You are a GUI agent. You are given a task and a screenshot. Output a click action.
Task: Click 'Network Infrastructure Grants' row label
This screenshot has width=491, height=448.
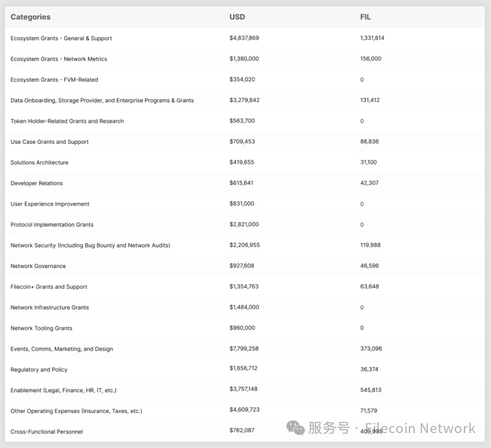(50, 307)
